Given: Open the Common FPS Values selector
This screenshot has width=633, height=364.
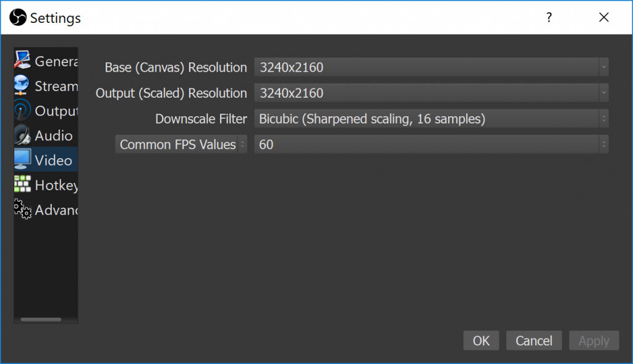Looking at the screenshot, I should [181, 144].
